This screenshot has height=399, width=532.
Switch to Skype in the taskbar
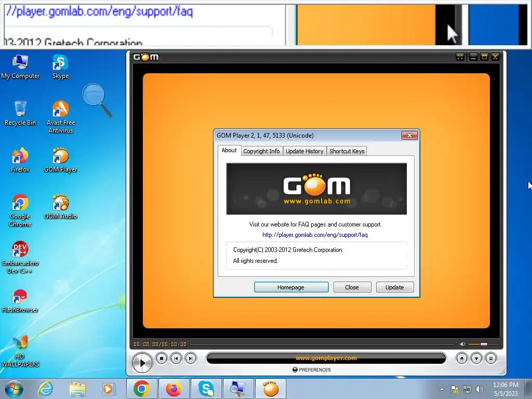[x=206, y=389]
